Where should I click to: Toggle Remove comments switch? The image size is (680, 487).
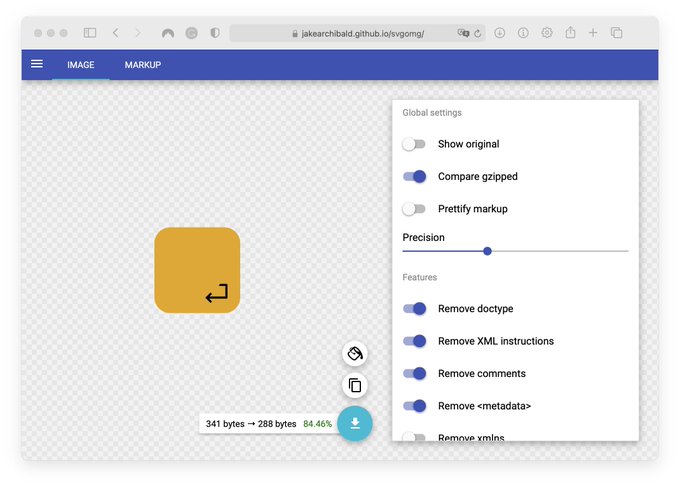(x=414, y=373)
